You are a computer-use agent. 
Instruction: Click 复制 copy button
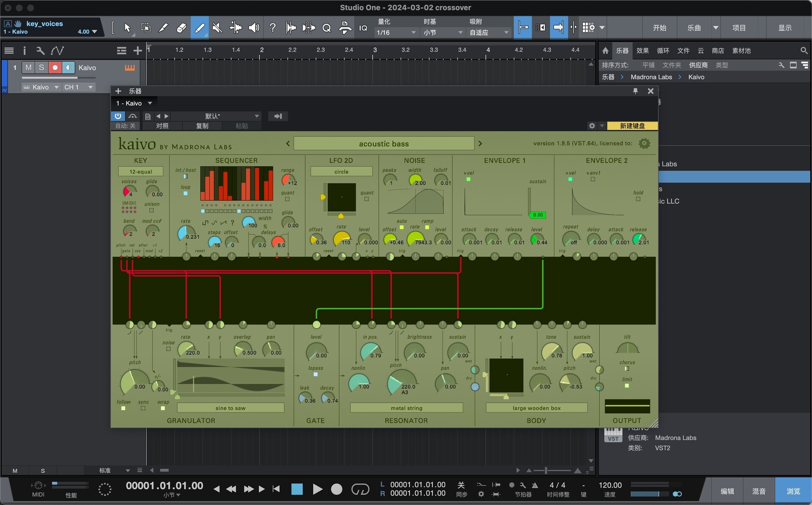pyautogui.click(x=202, y=126)
